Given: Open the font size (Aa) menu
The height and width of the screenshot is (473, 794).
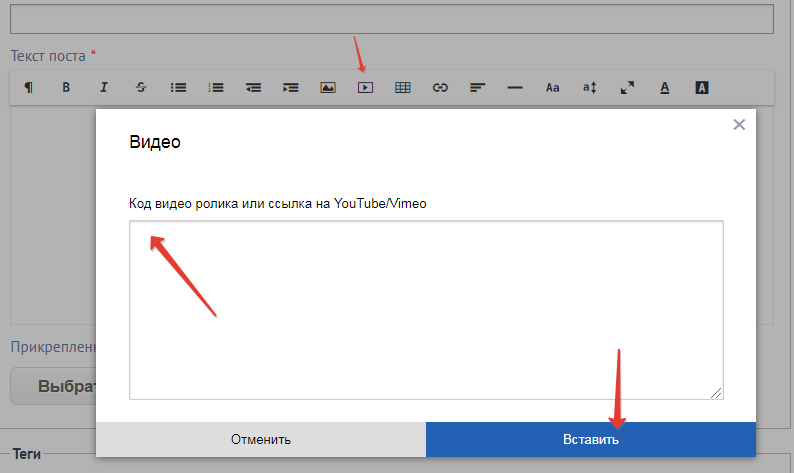Looking at the screenshot, I should pyautogui.click(x=552, y=88).
